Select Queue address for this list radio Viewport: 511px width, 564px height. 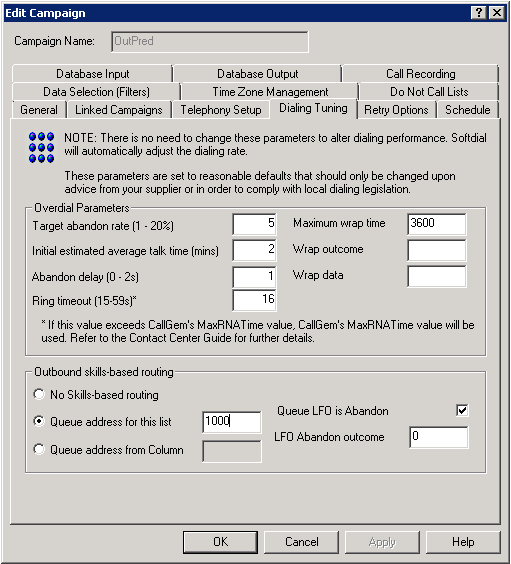39,421
